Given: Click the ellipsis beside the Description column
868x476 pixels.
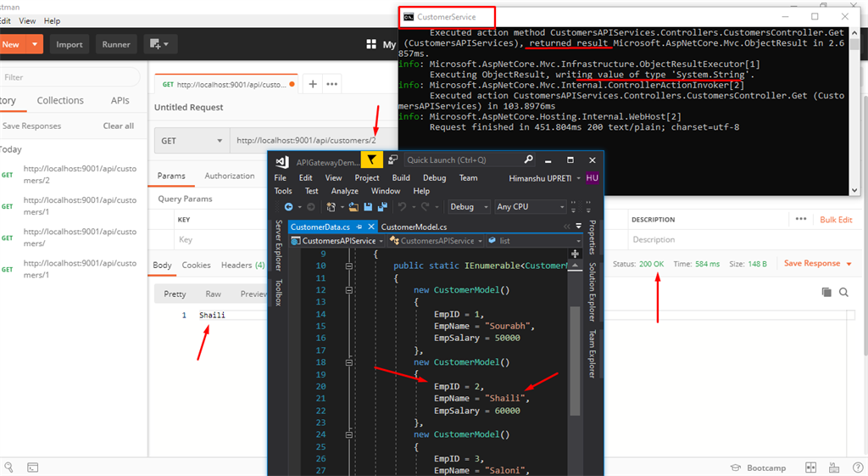Looking at the screenshot, I should click(801, 219).
